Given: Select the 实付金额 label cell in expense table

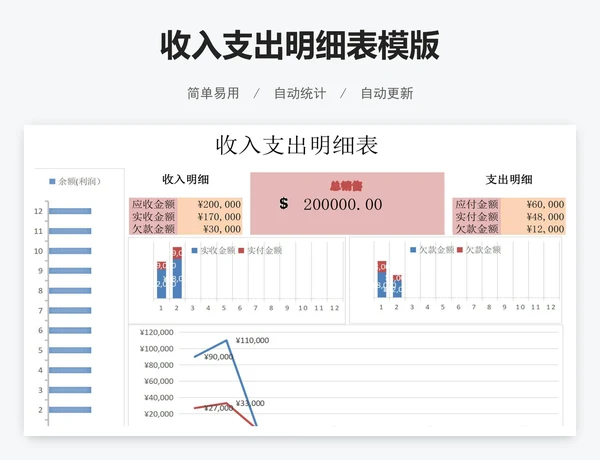Looking at the screenshot, I should point(477,216).
